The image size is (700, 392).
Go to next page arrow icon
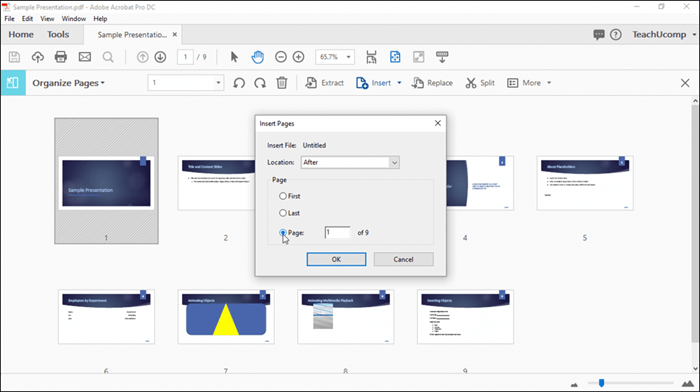[160, 57]
